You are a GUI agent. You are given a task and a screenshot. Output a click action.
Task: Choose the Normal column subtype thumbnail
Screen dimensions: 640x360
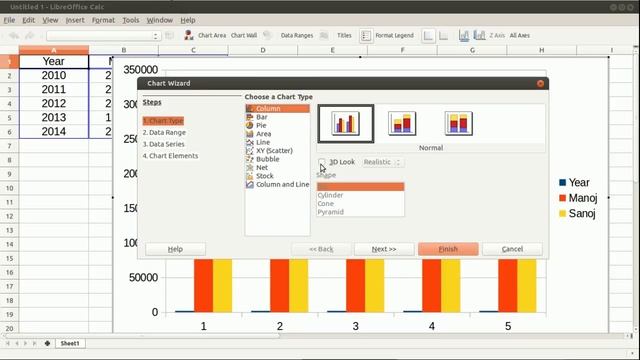point(346,124)
